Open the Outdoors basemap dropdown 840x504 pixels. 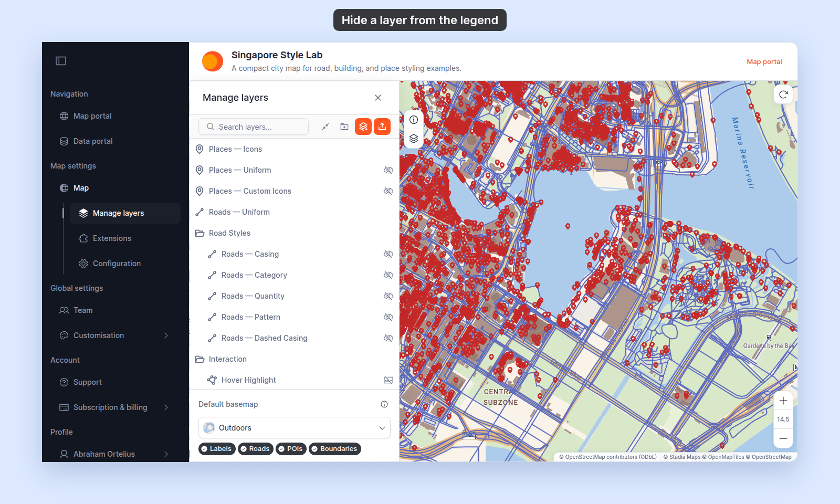295,428
